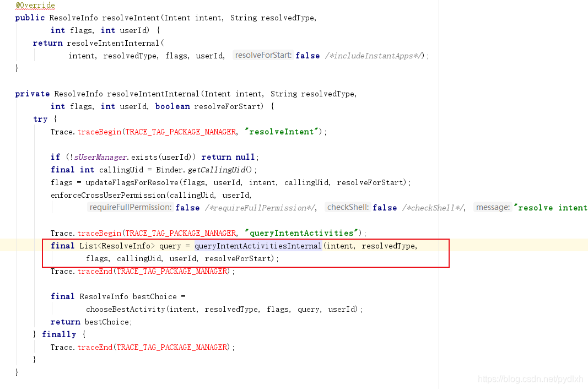
Task: Click the boolean keyword
Action: click(172, 106)
